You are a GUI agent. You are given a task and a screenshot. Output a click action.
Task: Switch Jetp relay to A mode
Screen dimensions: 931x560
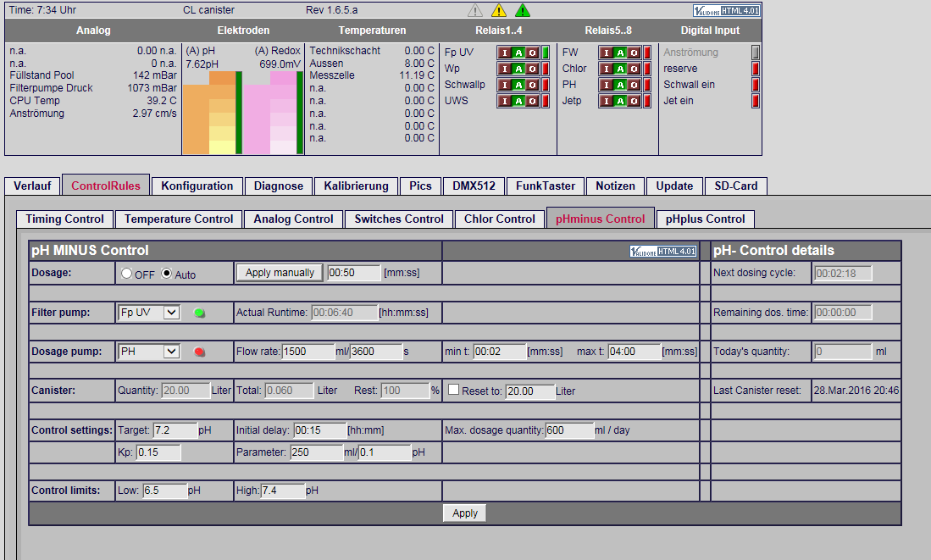click(620, 101)
